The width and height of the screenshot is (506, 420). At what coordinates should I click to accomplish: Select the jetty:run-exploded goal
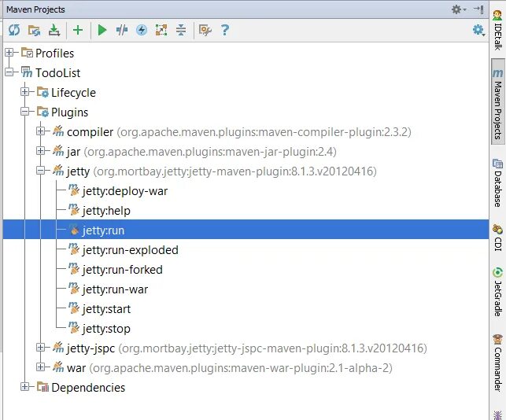(131, 250)
